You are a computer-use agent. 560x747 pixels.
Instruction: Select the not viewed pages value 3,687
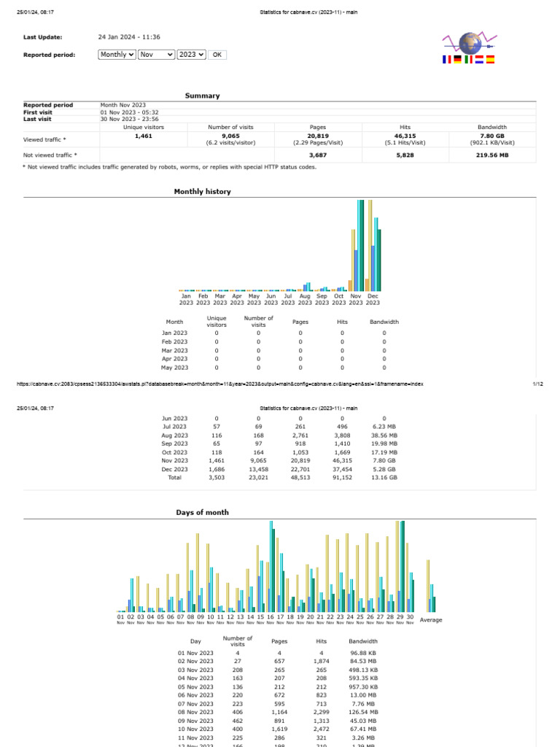318,155
